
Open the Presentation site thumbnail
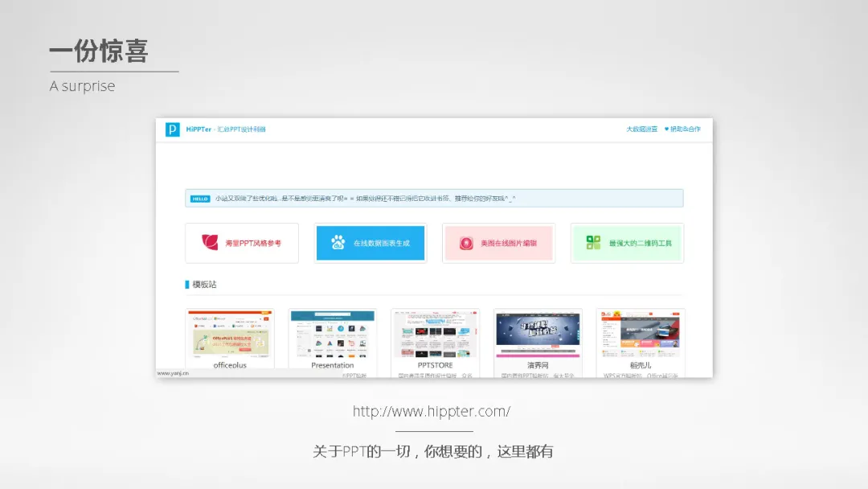click(x=332, y=334)
